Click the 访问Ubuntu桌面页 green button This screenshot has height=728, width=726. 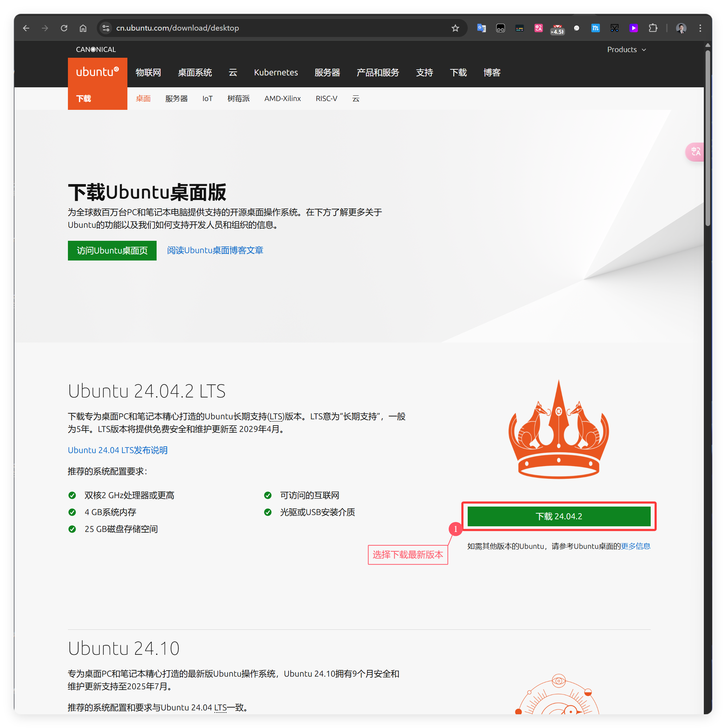(x=112, y=251)
